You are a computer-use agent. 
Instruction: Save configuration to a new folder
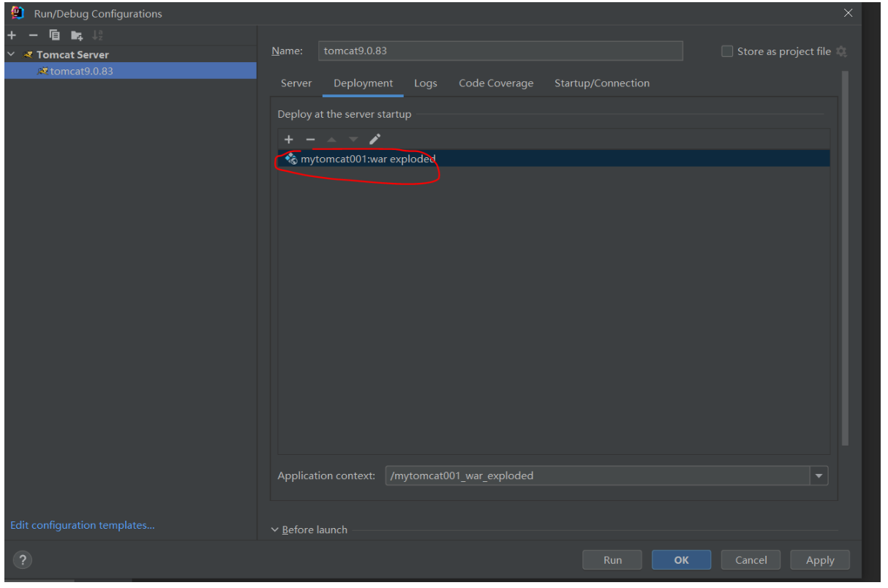coord(76,35)
